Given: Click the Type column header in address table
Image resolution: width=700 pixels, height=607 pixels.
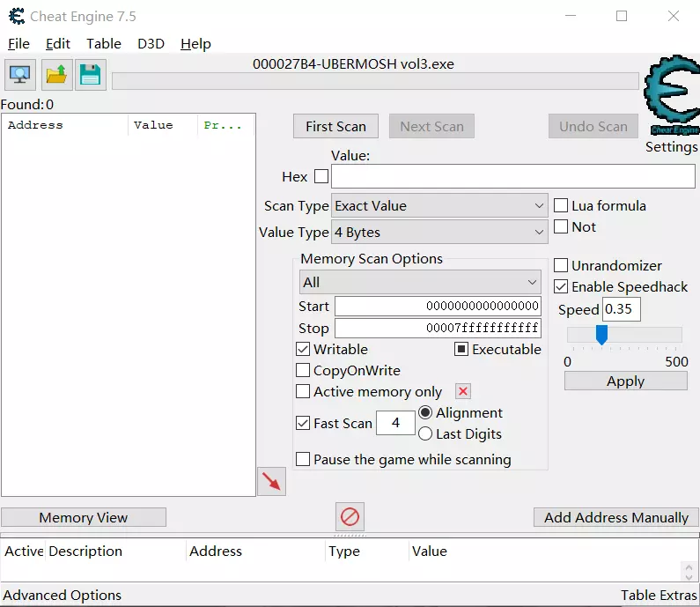Looking at the screenshot, I should (366, 551).
